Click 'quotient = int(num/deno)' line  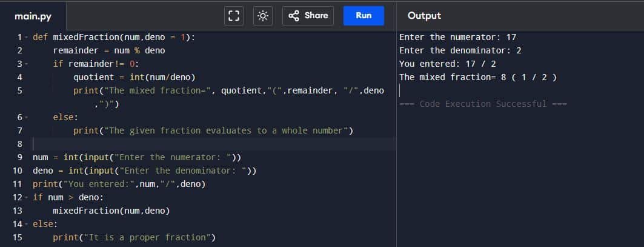(134, 78)
